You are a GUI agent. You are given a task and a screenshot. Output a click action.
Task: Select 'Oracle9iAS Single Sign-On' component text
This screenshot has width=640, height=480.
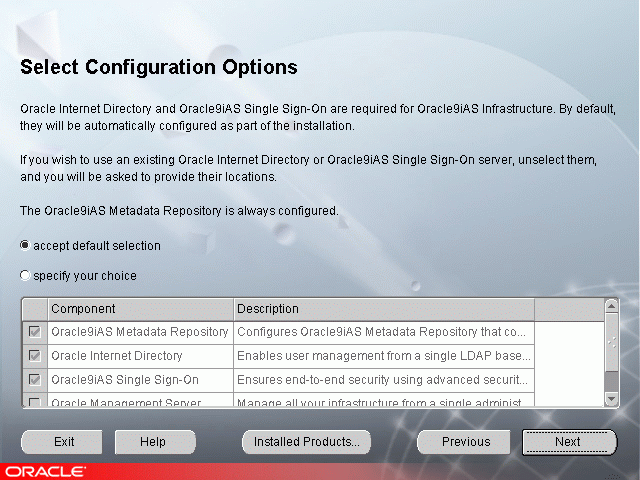[x=125, y=380]
